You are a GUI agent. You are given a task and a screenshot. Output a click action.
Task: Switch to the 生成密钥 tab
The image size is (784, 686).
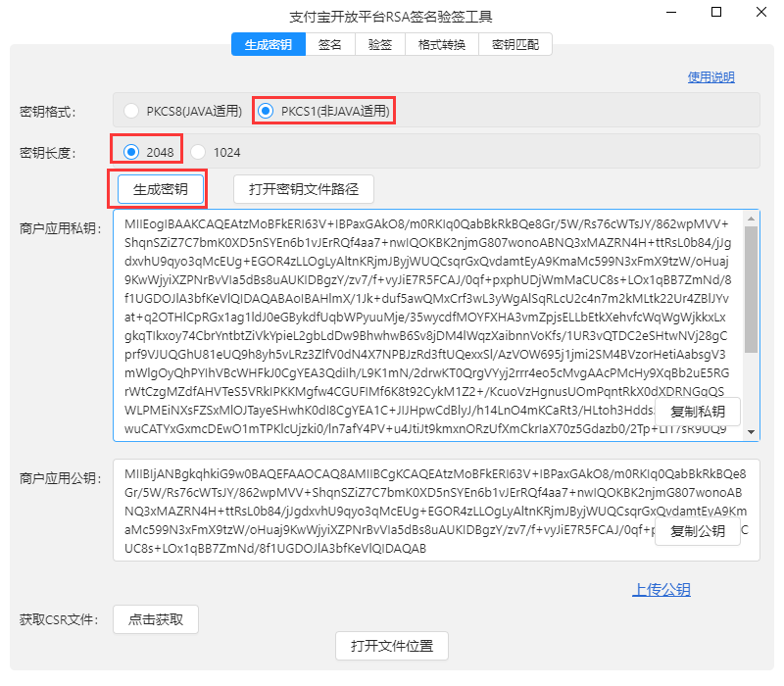pos(268,44)
